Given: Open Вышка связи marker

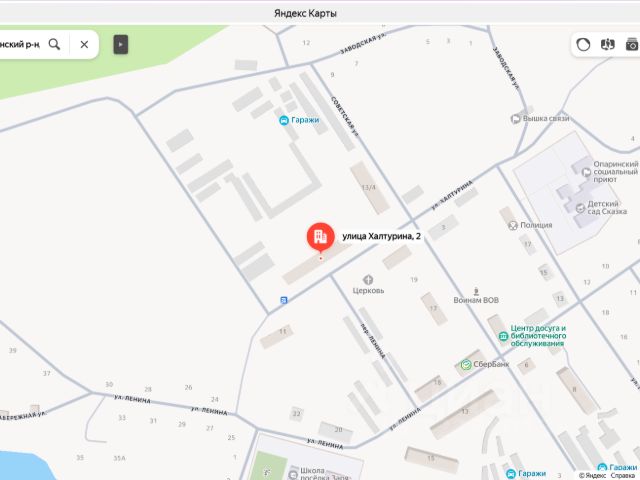Looking at the screenshot, I should 516,119.
